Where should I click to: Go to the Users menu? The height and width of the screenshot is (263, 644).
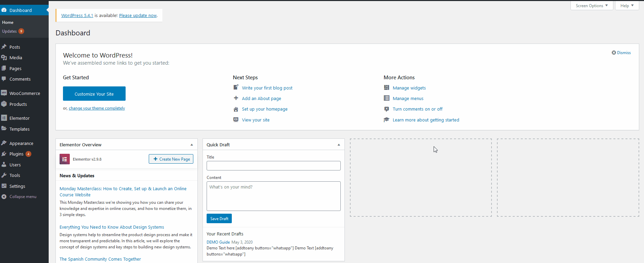15,165
